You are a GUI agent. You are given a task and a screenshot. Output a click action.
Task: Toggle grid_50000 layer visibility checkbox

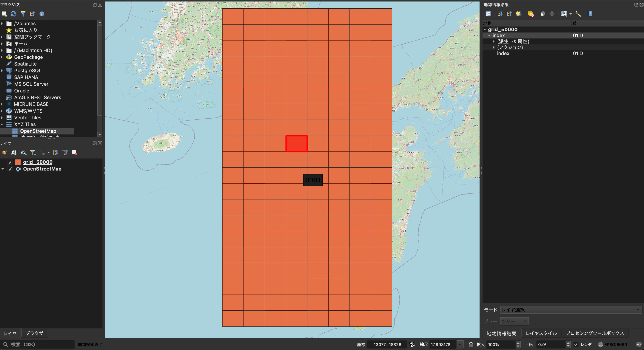coord(10,162)
